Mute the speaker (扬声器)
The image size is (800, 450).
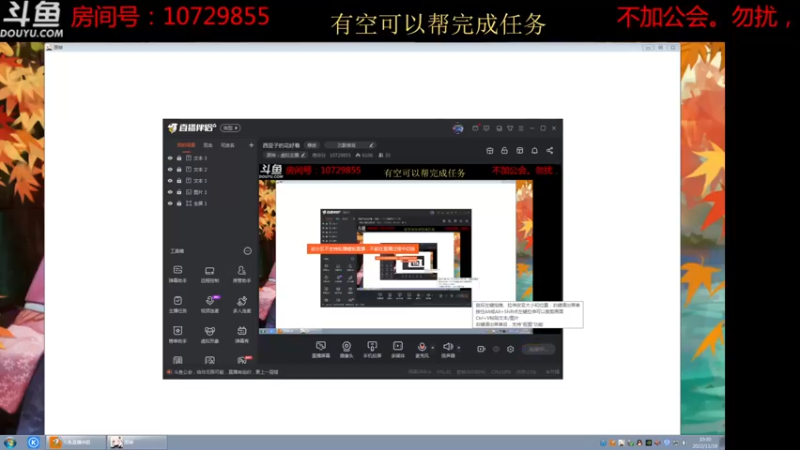(448, 349)
